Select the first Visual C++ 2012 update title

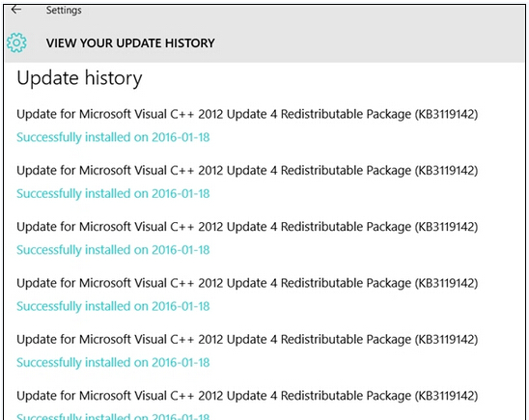[x=247, y=114]
